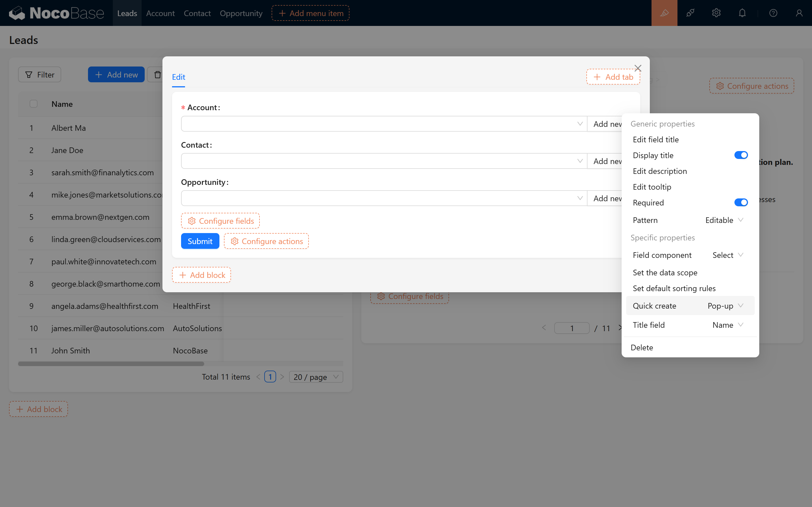Viewport: 812px width, 507px height.
Task: Open the Account select dropdown
Action: (x=384, y=124)
